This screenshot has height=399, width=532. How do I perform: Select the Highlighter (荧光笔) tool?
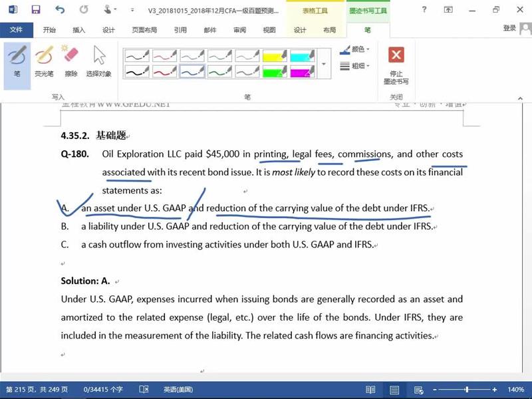click(x=45, y=63)
